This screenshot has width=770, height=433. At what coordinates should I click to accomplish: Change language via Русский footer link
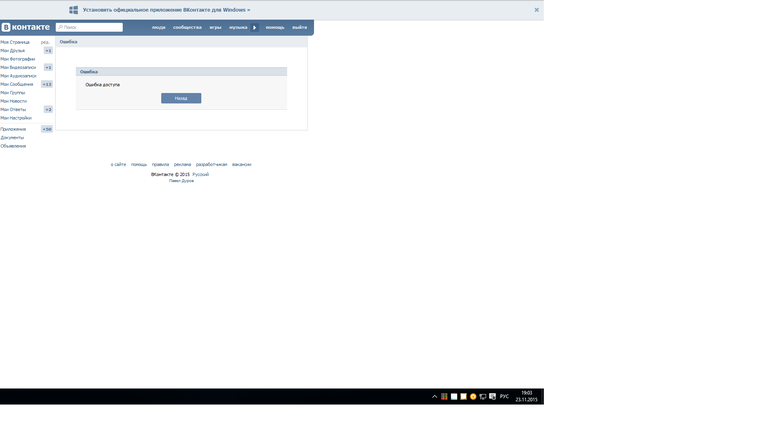click(200, 174)
